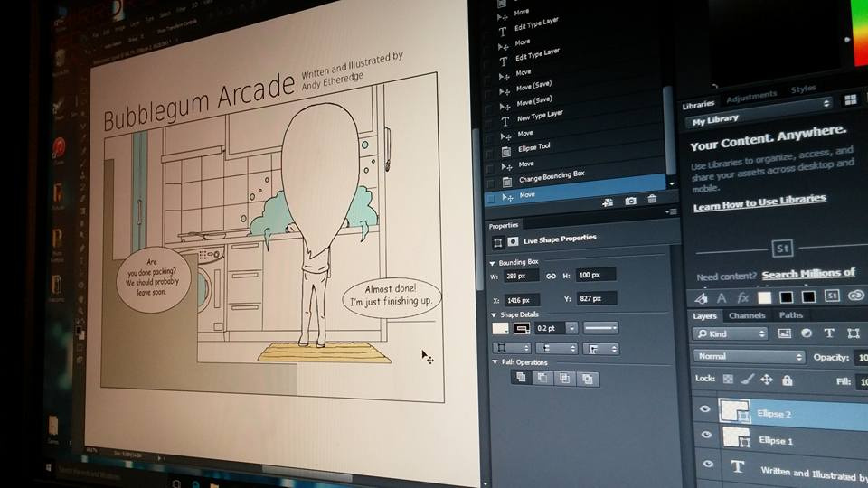868x488 pixels.
Task: Open the Adjustments tab
Action: [x=750, y=95]
